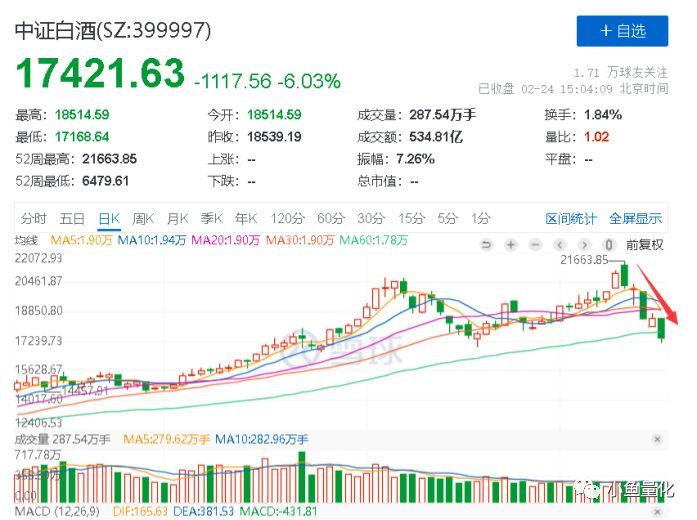Shift chart left with left chevron
The height and width of the screenshot is (520, 697).
[560, 244]
